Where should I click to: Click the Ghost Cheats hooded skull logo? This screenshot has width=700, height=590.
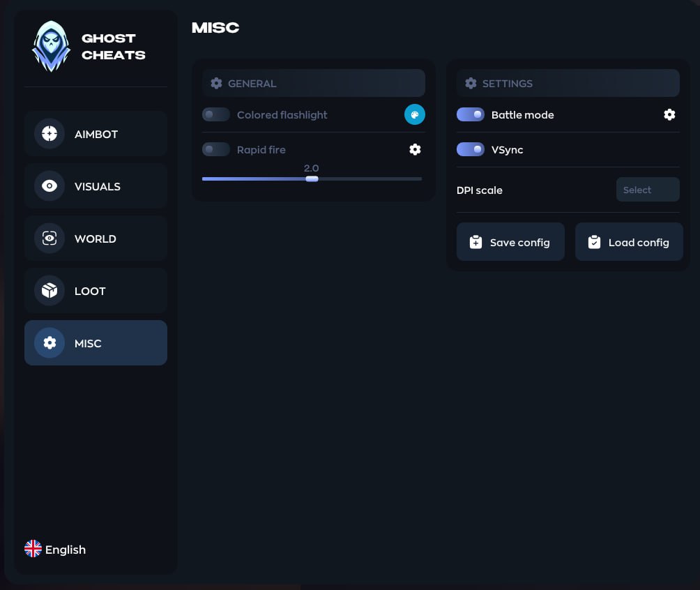(x=51, y=47)
